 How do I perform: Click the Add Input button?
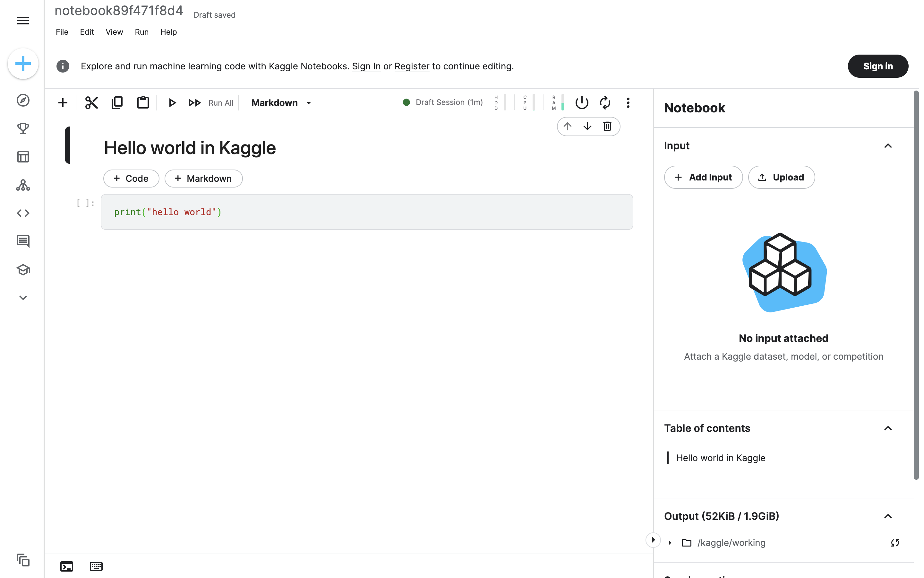point(703,177)
